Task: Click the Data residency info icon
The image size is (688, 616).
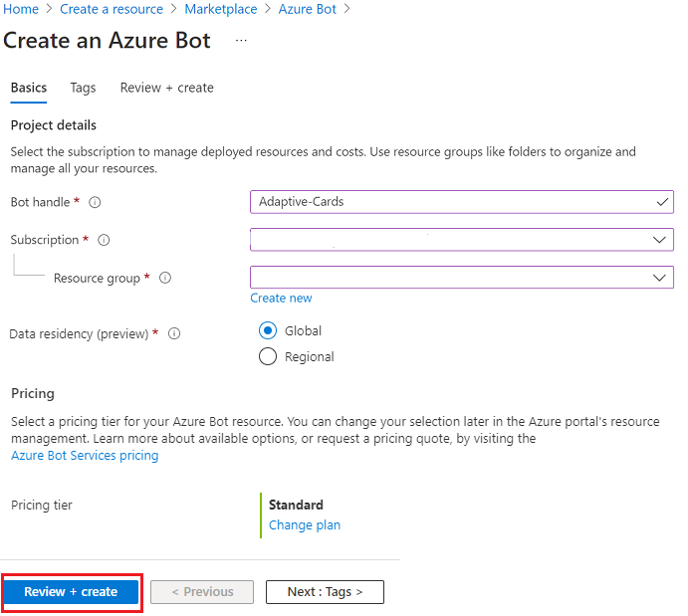Action: coord(174,333)
